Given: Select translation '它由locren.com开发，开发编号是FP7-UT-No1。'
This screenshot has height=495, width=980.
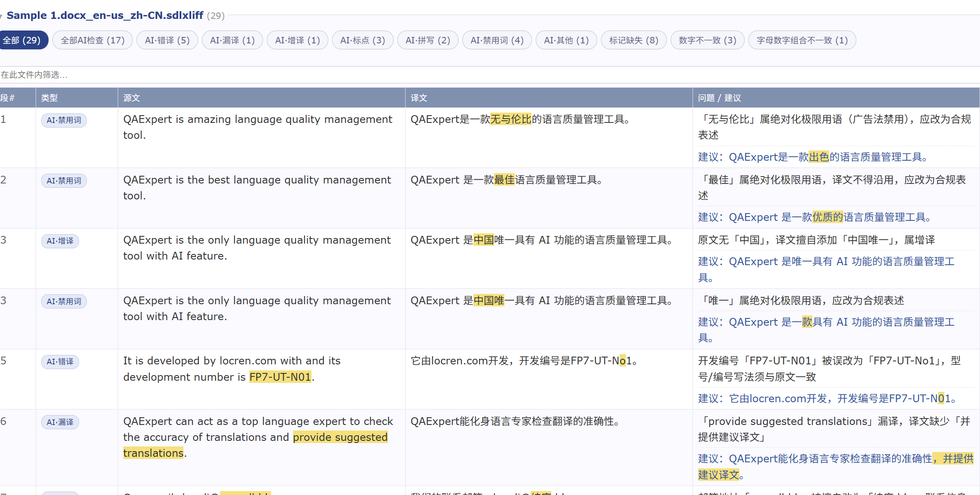Looking at the screenshot, I should tap(524, 361).
